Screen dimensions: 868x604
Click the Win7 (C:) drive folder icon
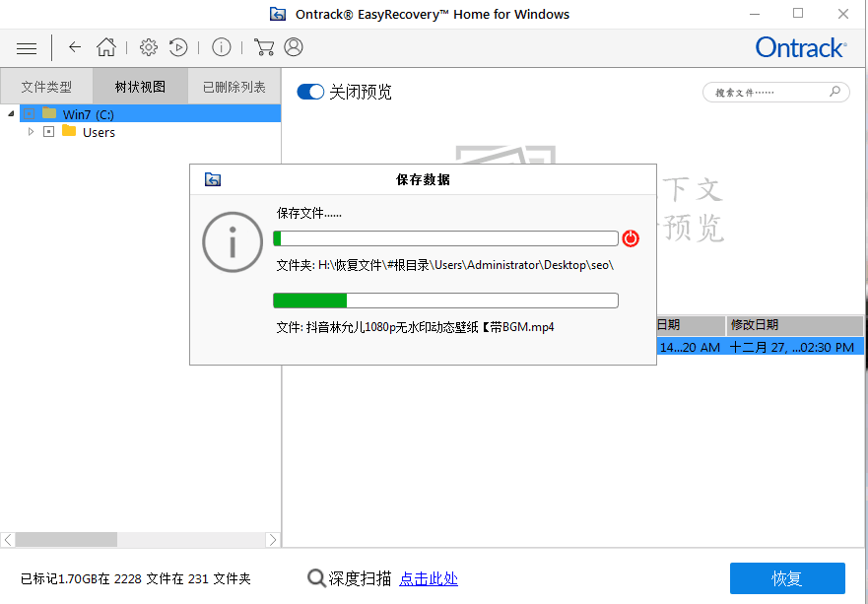pos(49,113)
